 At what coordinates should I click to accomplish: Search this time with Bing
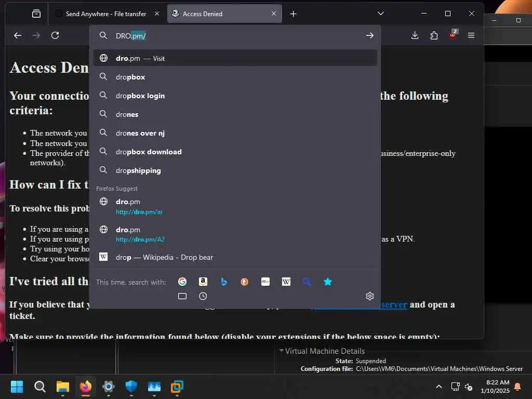tap(224, 282)
